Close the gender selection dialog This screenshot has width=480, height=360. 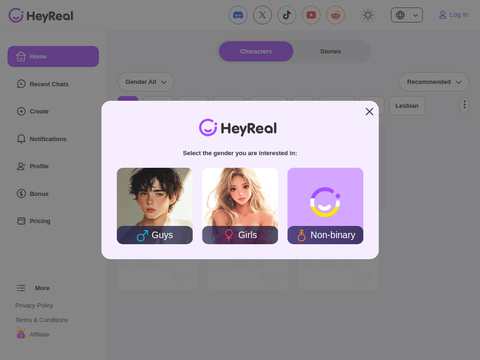click(x=369, y=112)
